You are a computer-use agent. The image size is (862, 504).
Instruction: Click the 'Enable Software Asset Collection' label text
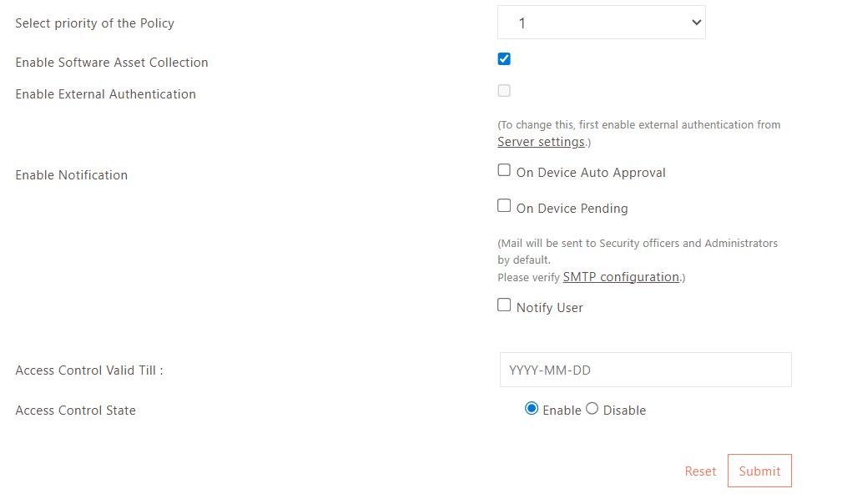tap(112, 63)
